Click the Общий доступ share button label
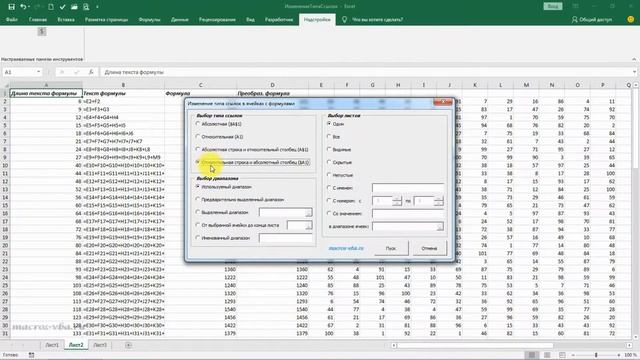Screen dimensions: 640x360 click(595, 19)
